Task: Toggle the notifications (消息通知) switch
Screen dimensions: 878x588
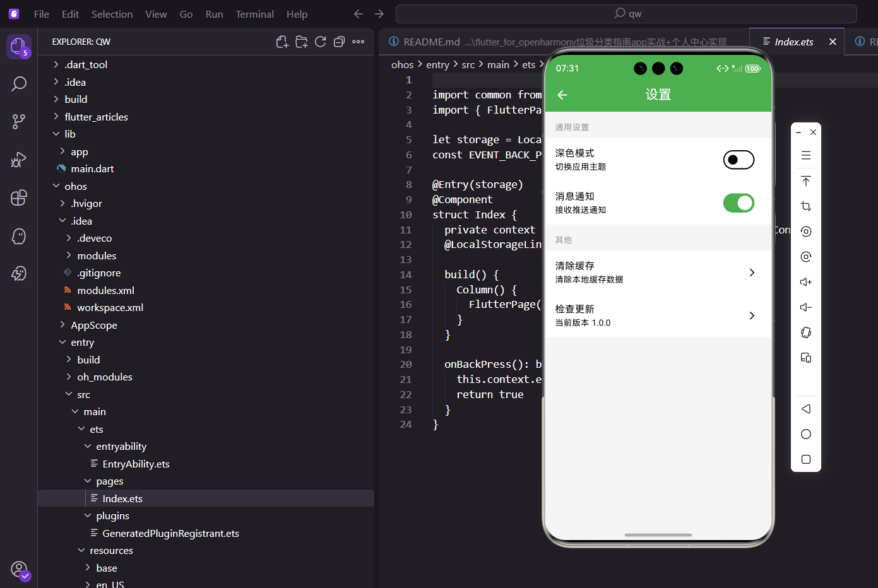Action: click(739, 203)
